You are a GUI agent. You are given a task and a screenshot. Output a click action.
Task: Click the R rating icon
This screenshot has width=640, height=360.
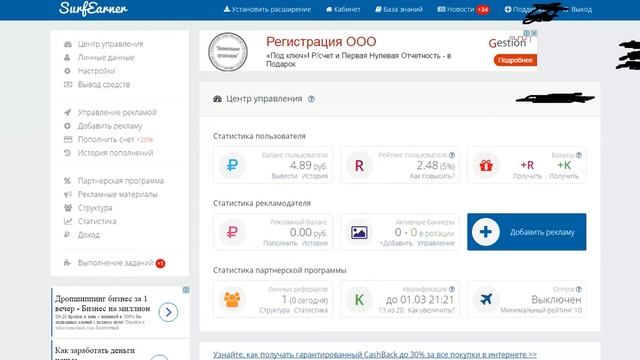(x=359, y=165)
